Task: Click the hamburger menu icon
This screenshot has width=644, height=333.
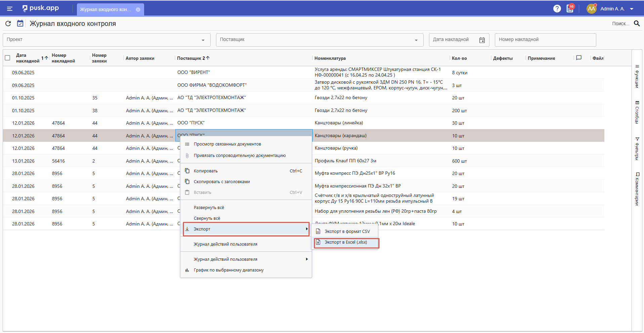Action: [10, 9]
